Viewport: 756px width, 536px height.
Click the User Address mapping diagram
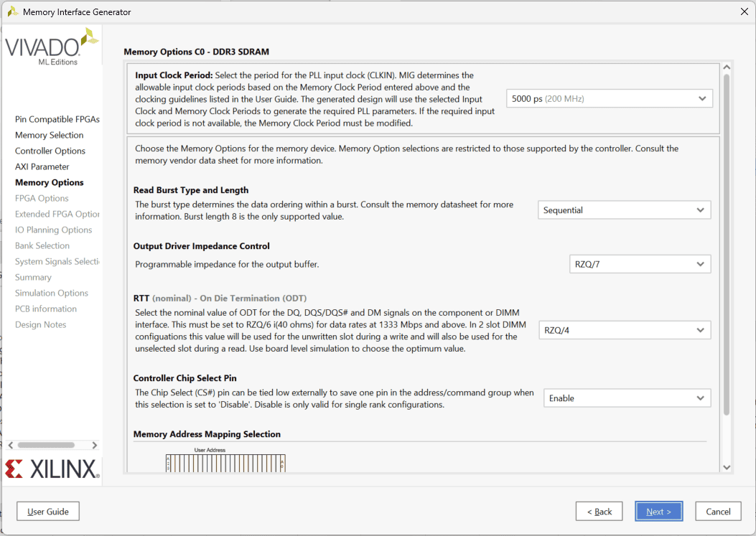226,461
